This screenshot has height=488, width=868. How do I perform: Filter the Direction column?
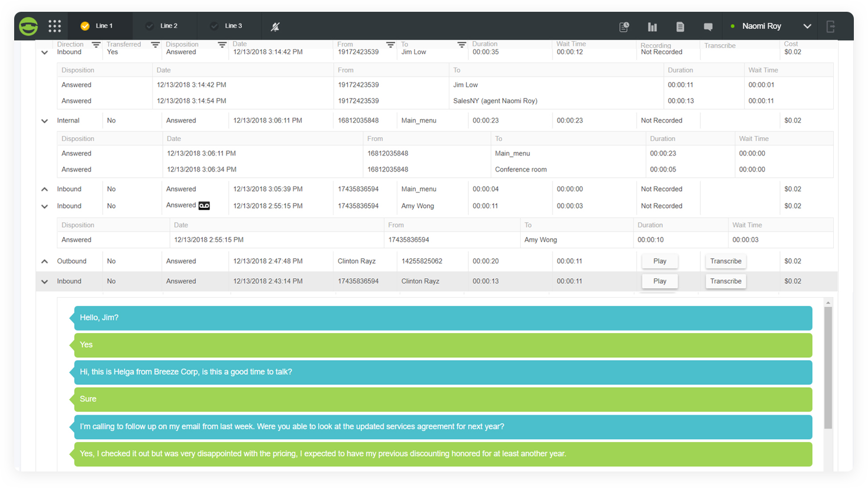[96, 45]
